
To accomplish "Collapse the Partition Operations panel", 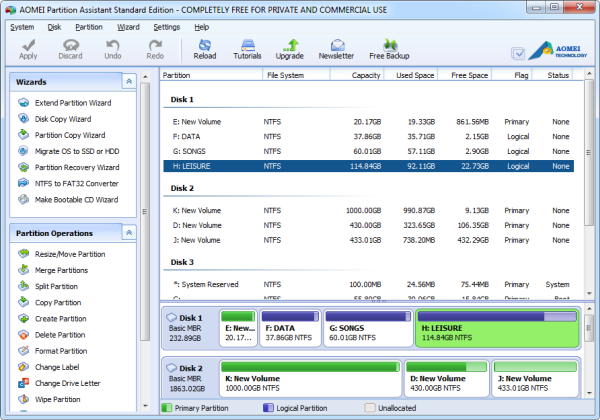I will click(129, 233).
